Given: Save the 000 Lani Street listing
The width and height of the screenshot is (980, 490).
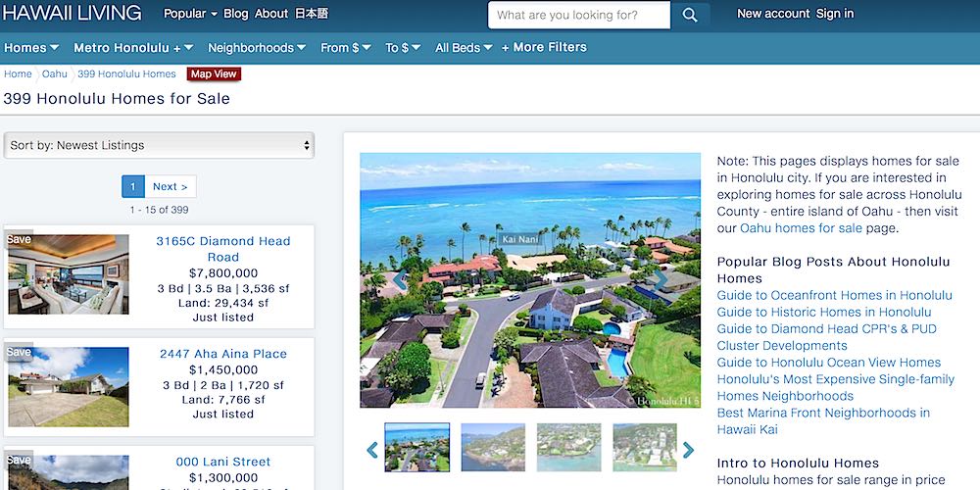Looking at the screenshot, I should click(x=19, y=460).
